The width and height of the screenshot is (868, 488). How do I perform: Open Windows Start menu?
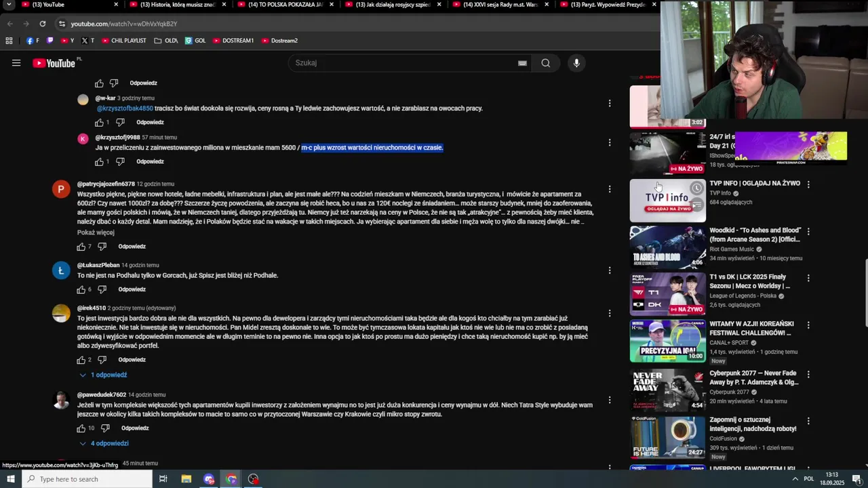[11, 479]
